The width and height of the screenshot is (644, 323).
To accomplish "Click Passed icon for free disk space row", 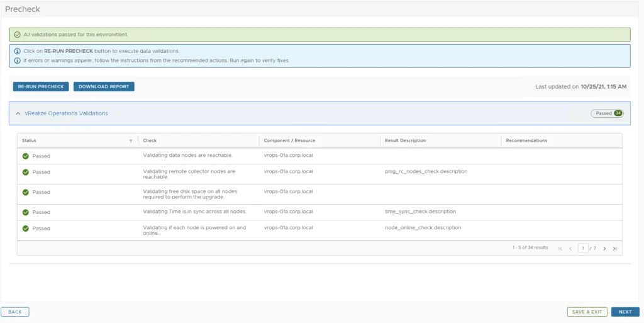I will click(x=25, y=192).
